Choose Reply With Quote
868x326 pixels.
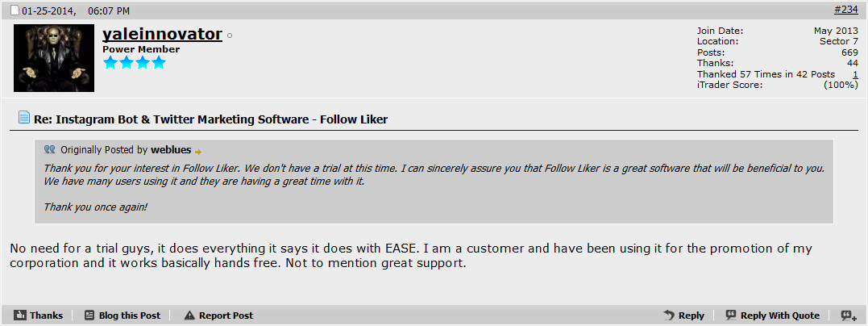tap(772, 316)
